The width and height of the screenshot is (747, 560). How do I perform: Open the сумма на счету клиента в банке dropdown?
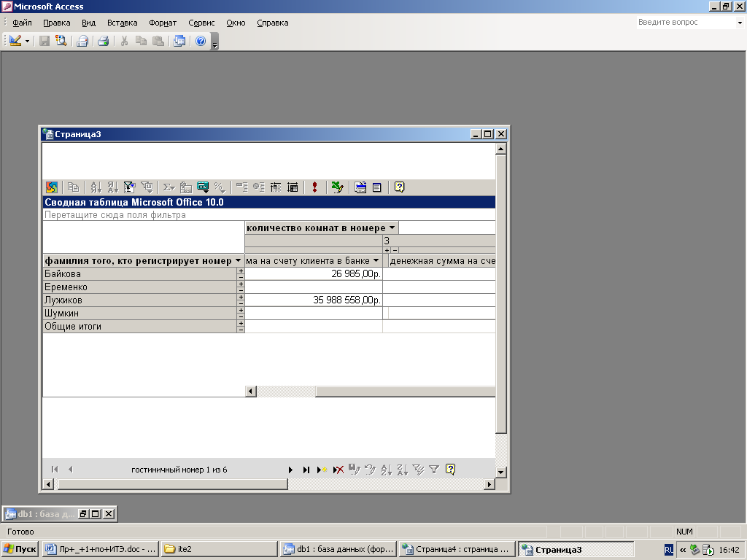(376, 260)
